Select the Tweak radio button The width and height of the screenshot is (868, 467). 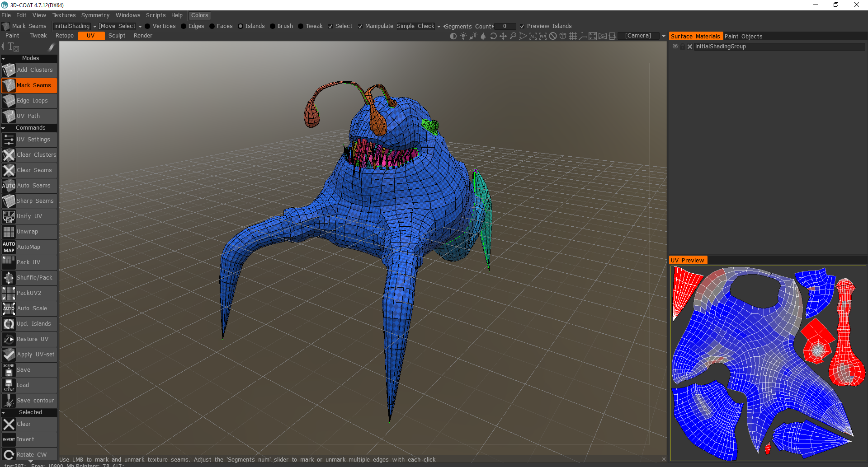click(301, 26)
